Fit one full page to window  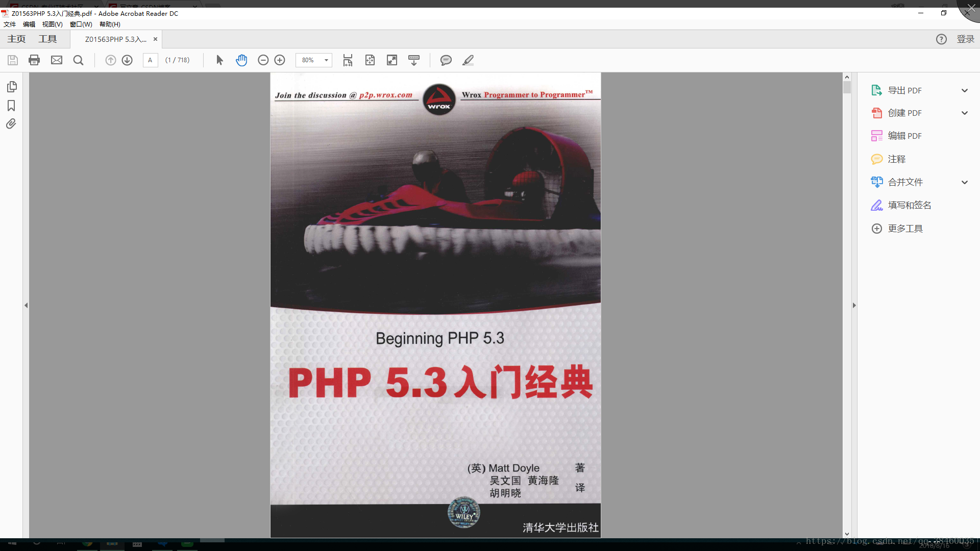tap(370, 60)
